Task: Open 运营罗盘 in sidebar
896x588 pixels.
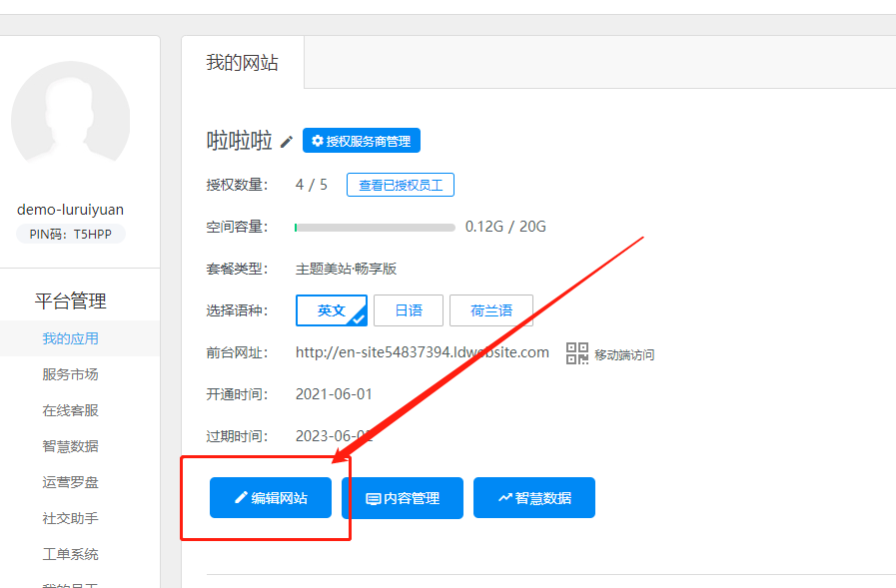Action: (x=70, y=482)
